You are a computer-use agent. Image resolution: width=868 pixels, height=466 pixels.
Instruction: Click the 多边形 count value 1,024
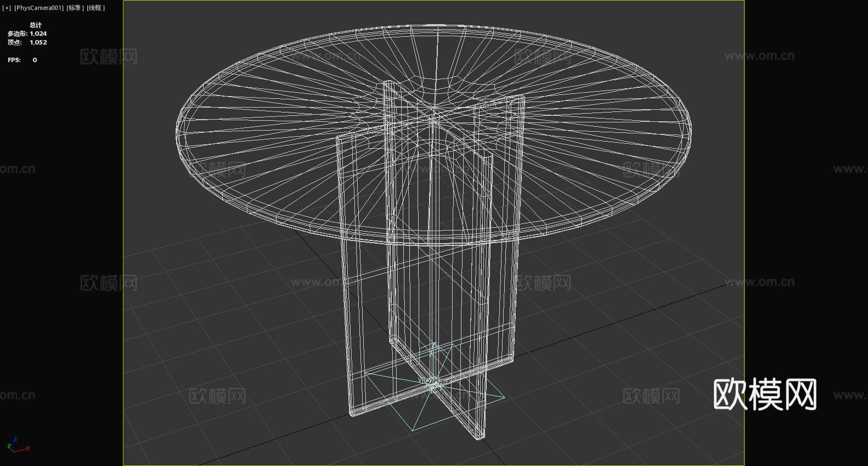point(38,33)
